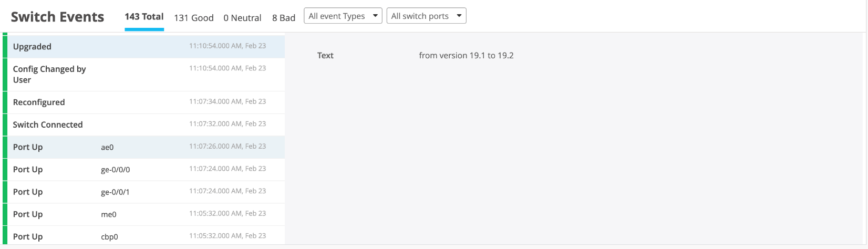Select the 143 Total tab

[x=144, y=17]
